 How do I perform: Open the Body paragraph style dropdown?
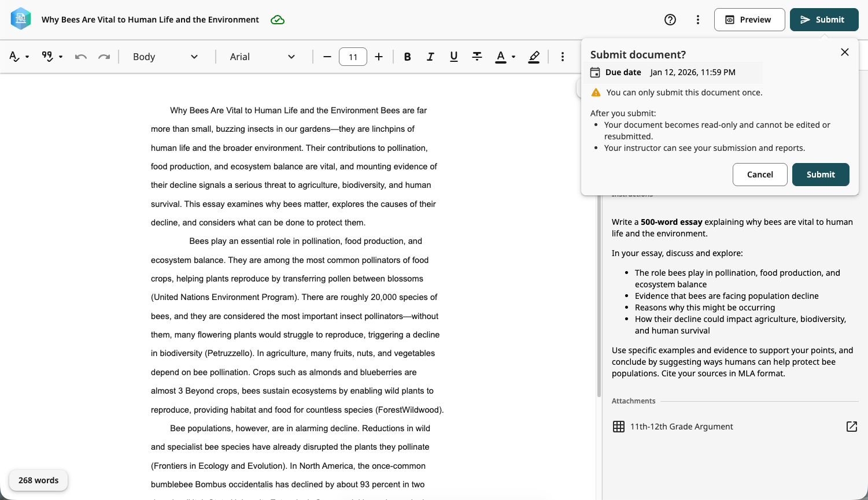[166, 57]
